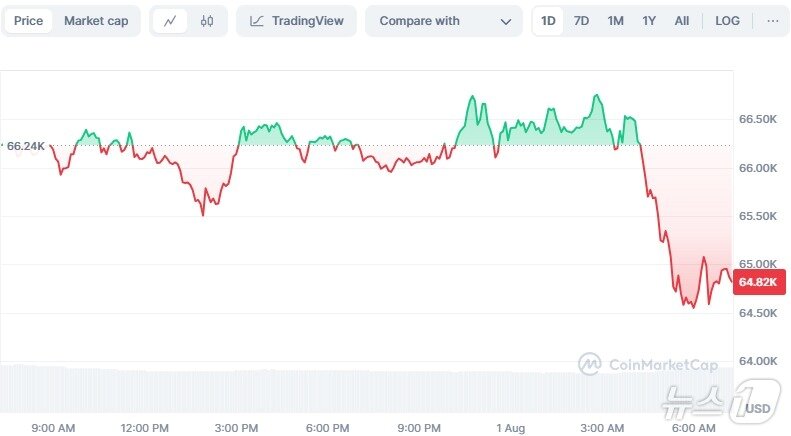
Task: Click the TradingView chart icon
Action: pos(257,21)
